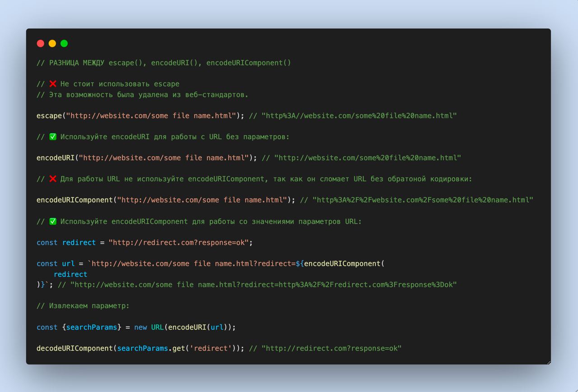Click the green checkmark before 'Используйте encodeURIComponent для'

click(x=53, y=221)
